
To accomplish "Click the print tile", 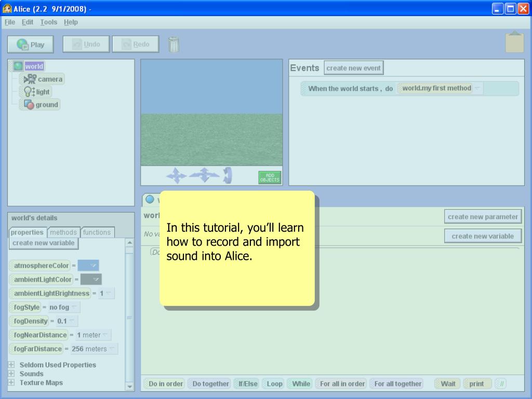I will (x=478, y=384).
